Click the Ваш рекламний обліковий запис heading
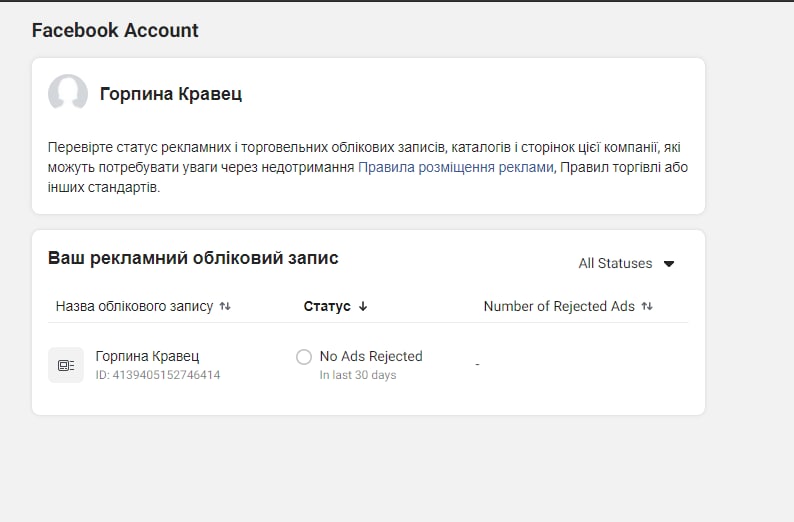 [193, 258]
